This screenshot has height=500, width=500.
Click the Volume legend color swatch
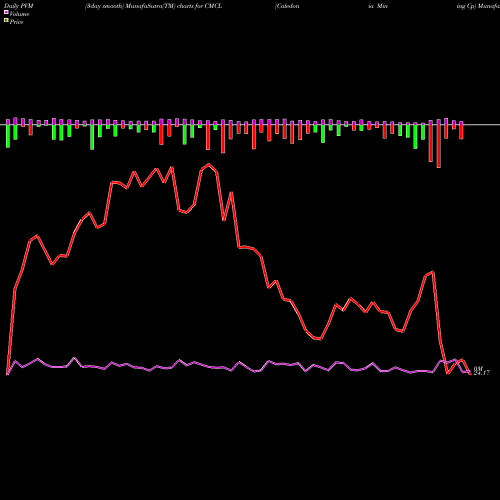pyautogui.click(x=6, y=12)
